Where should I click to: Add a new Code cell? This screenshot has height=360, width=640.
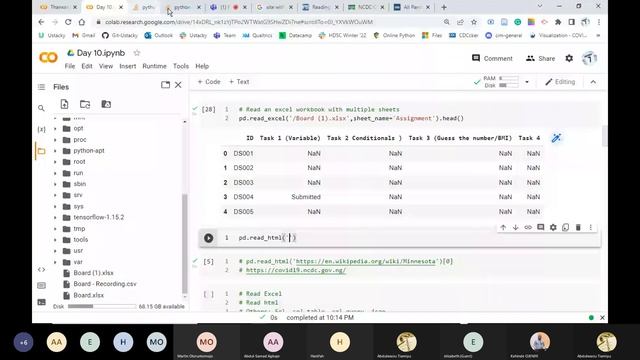[209, 82]
